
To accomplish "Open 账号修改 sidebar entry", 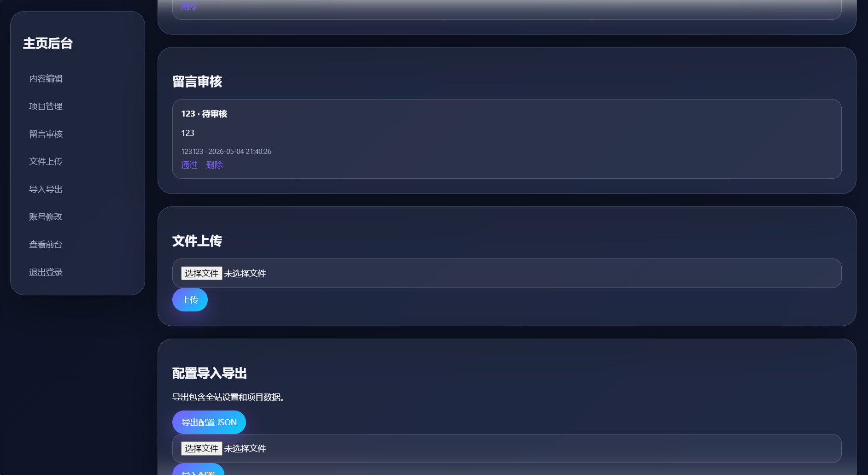I will pos(46,217).
